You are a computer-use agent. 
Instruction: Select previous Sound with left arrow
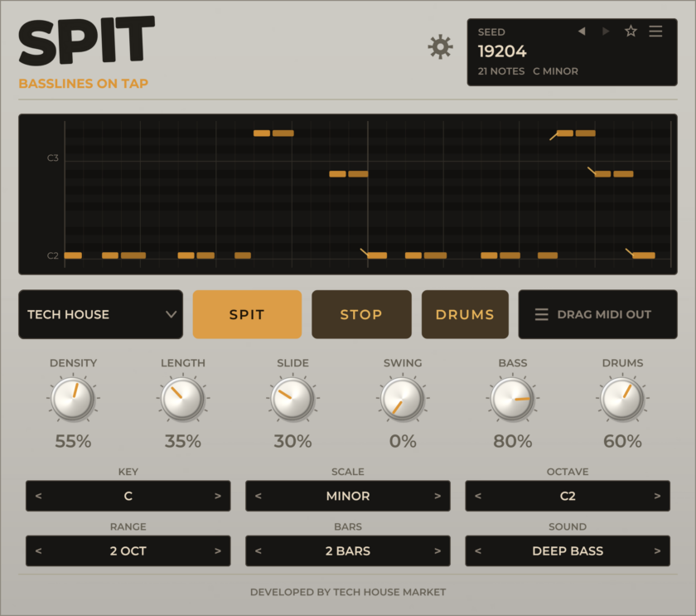coord(478,551)
